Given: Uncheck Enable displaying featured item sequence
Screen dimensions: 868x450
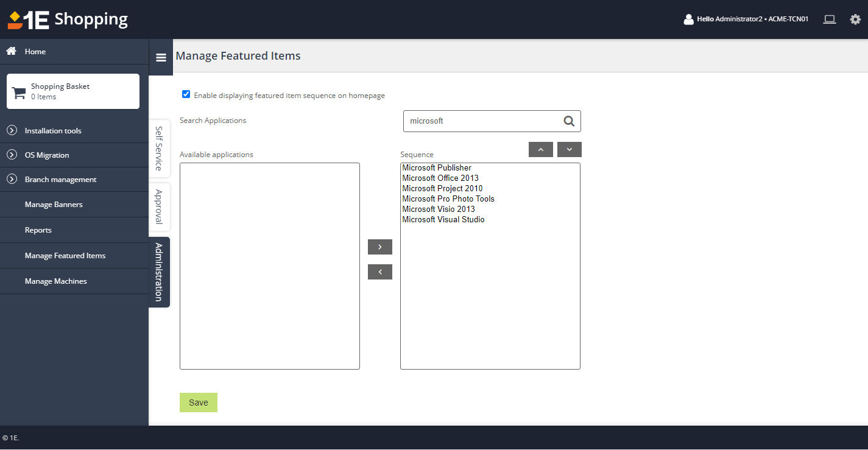Looking at the screenshot, I should pos(186,94).
